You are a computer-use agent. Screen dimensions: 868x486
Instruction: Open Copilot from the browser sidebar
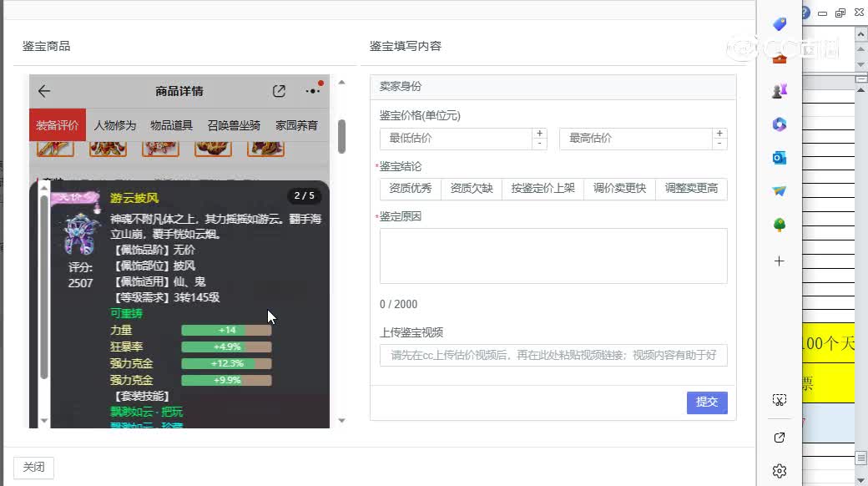point(779,124)
